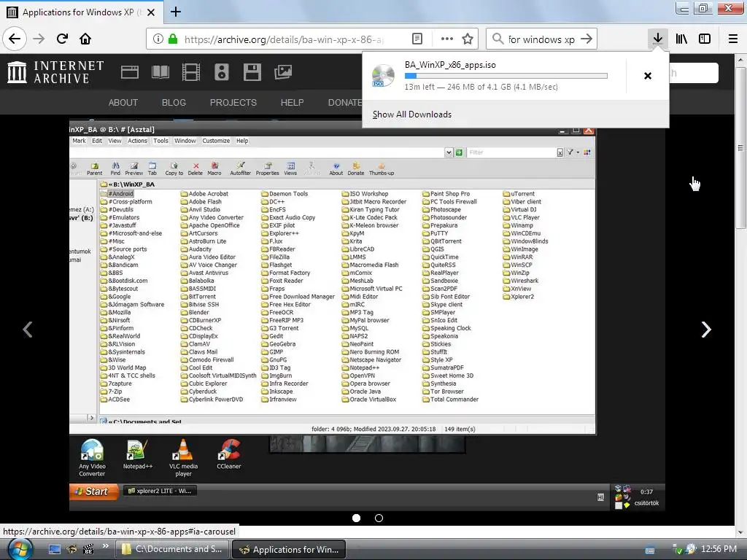Viewport: 747px width, 560px height.
Task: Switch to 'C:\Documents and S...' taskbar window
Action: click(x=172, y=549)
